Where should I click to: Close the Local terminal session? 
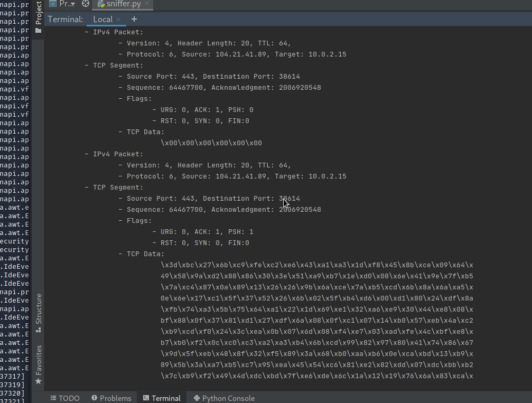(118, 20)
